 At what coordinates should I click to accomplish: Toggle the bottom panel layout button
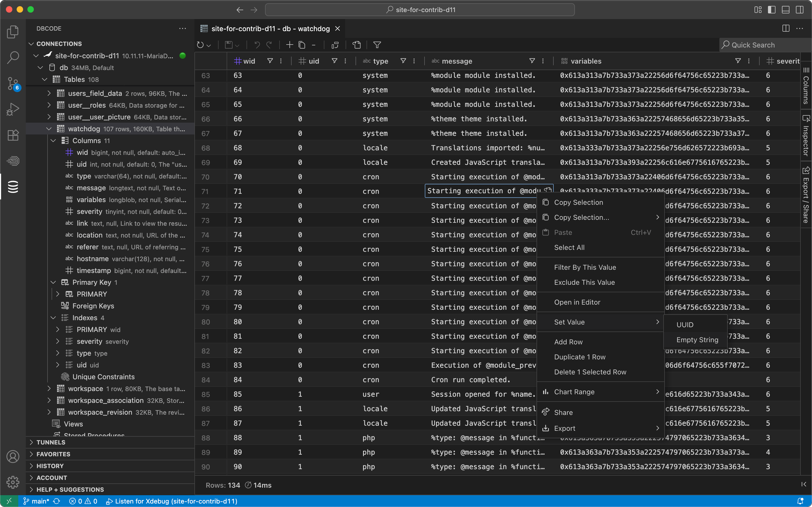click(x=785, y=10)
